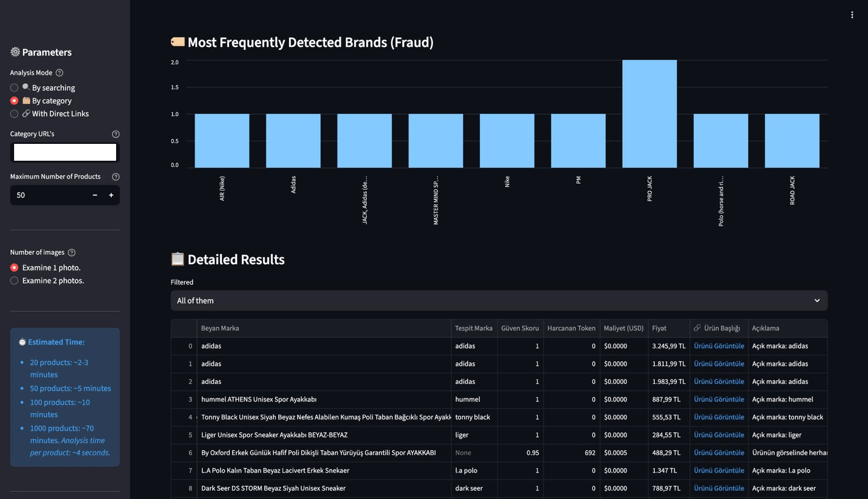This screenshot has width=868, height=499.
Task: Open the All of them filter dropdown
Action: coord(499,300)
